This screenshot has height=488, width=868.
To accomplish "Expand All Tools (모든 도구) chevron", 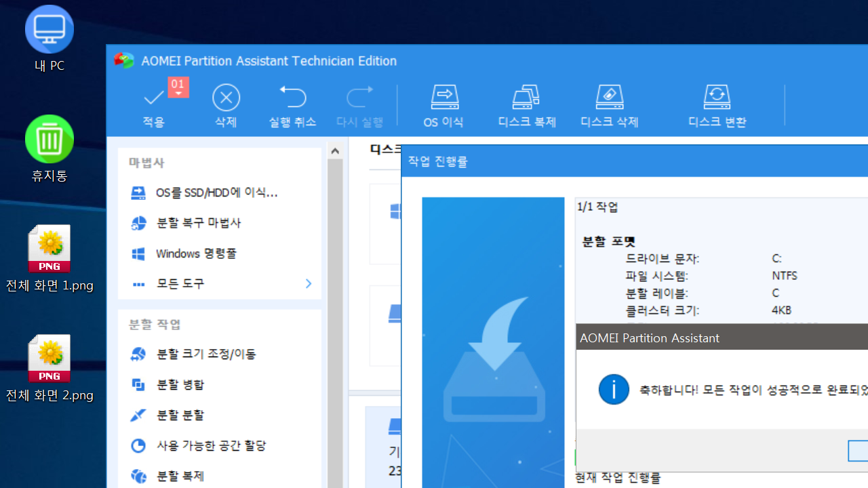I will (309, 283).
